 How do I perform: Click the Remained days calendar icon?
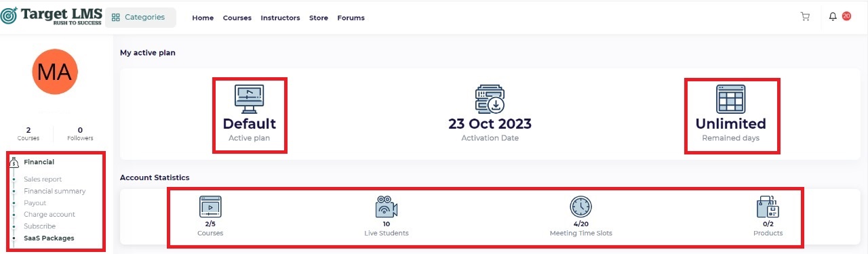731,99
